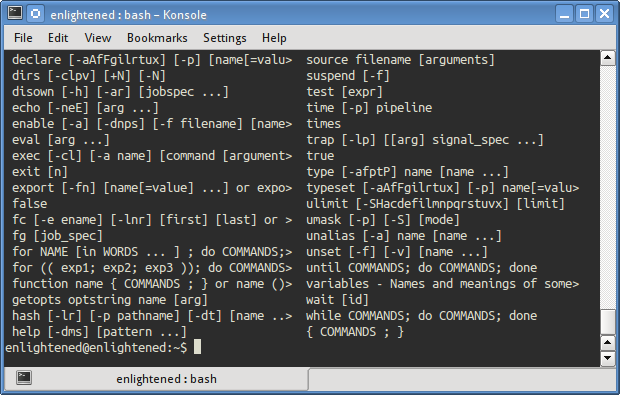This screenshot has width=620, height=395.
Task: Click the terminal icon on the bash tab
Action: [24, 378]
